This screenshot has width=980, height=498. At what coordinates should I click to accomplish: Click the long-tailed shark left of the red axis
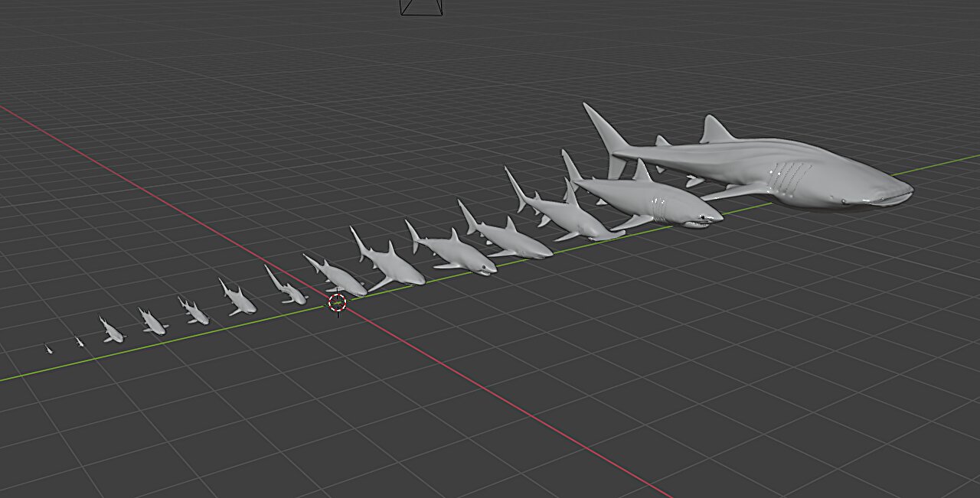pos(287,289)
